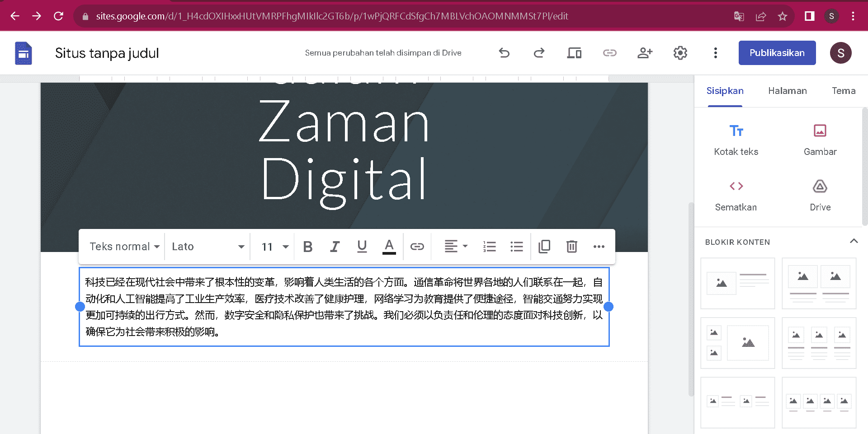Image resolution: width=868 pixels, height=434 pixels.
Task: Redo the last action
Action: (539, 53)
